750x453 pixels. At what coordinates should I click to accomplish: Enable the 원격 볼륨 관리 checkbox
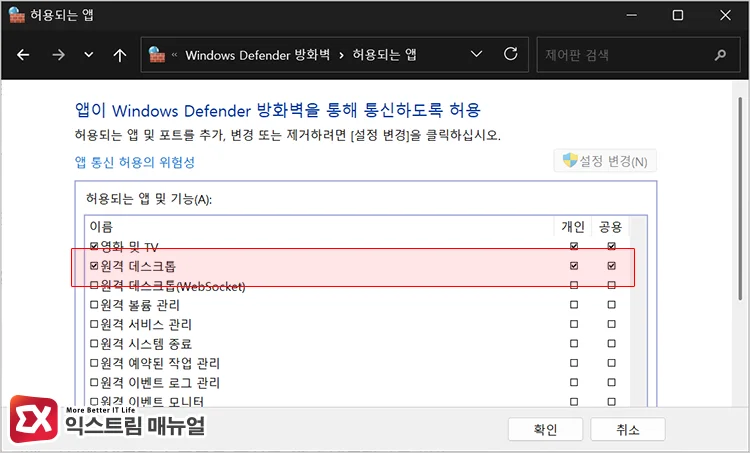94,305
